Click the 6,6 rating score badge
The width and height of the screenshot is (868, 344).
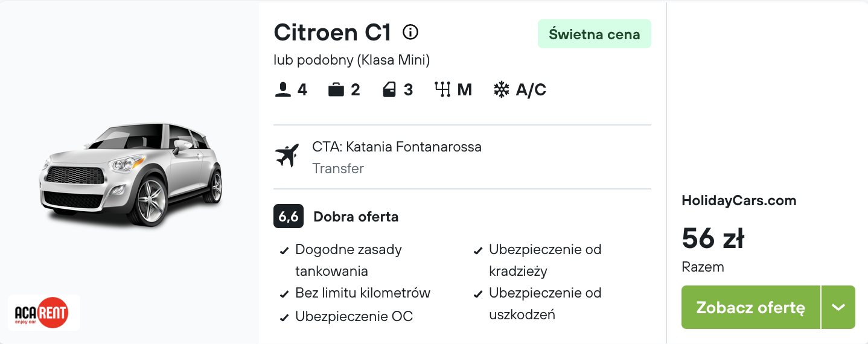pos(289,217)
